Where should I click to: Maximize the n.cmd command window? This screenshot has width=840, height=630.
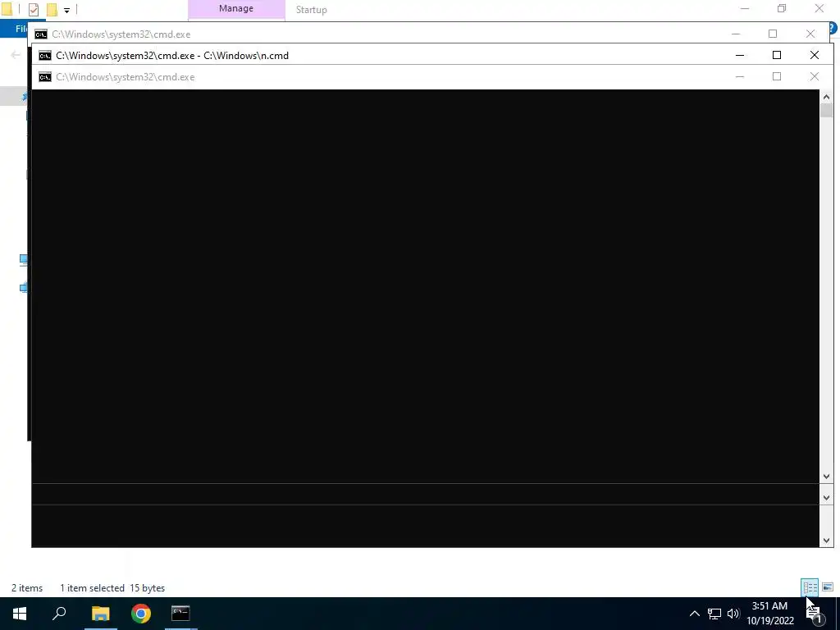point(777,55)
